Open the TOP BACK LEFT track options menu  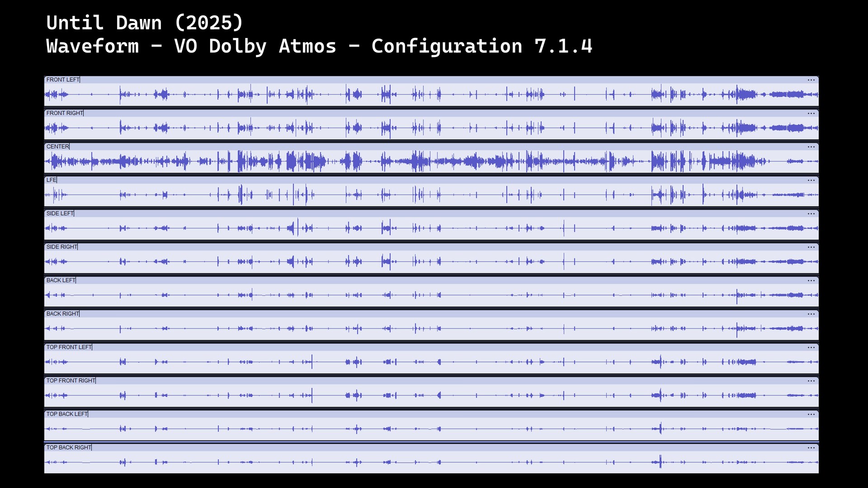[x=811, y=414]
